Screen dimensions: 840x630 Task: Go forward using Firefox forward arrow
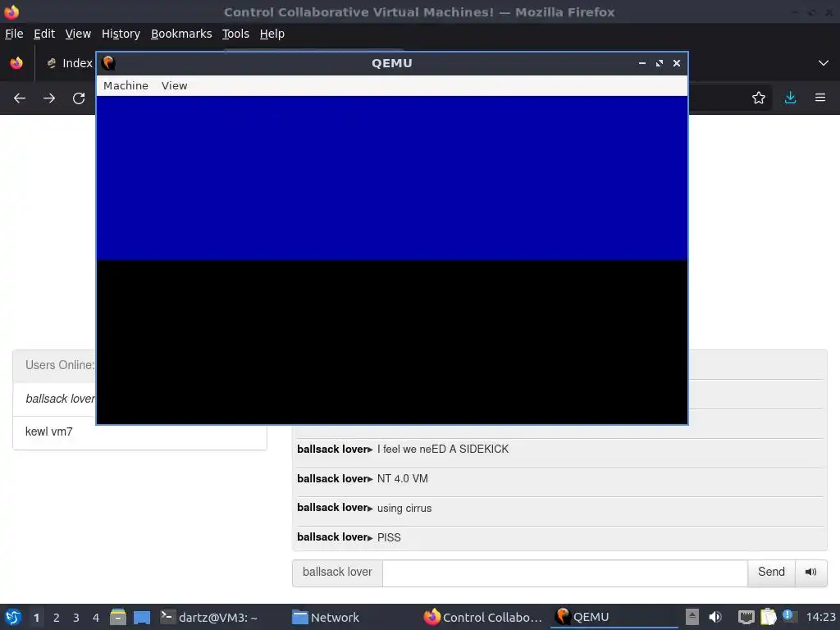click(x=49, y=98)
